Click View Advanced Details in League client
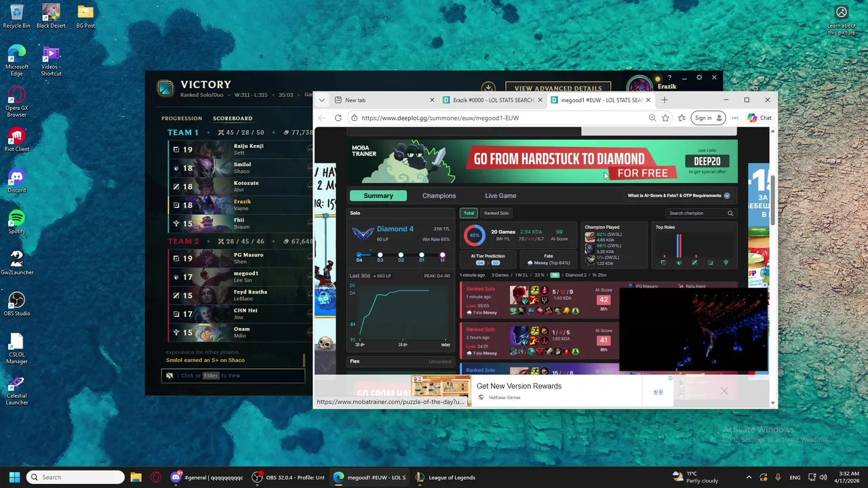Screen dimensions: 868x488 pos(558,88)
